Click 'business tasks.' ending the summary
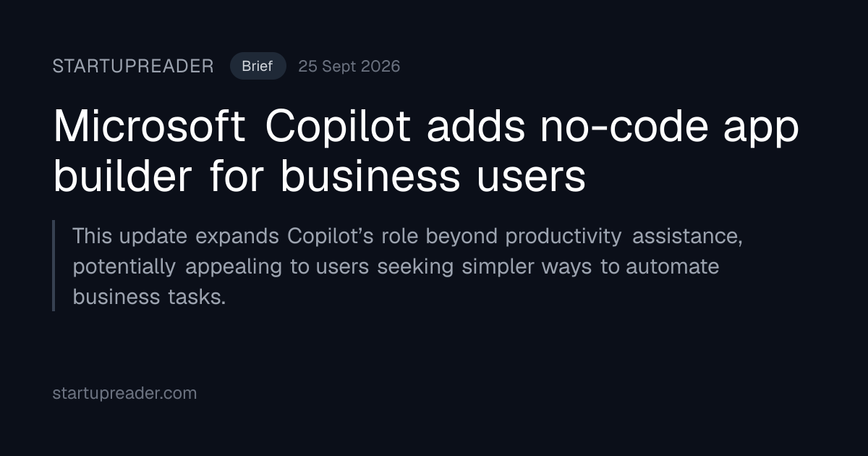 tap(150, 297)
